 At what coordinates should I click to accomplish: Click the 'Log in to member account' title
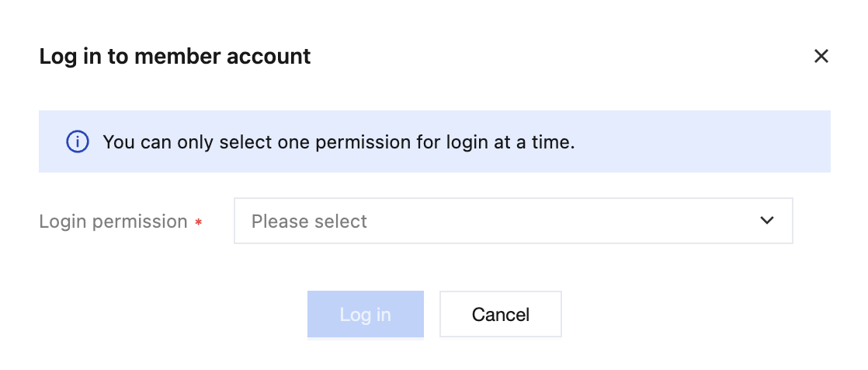pyautogui.click(x=175, y=57)
